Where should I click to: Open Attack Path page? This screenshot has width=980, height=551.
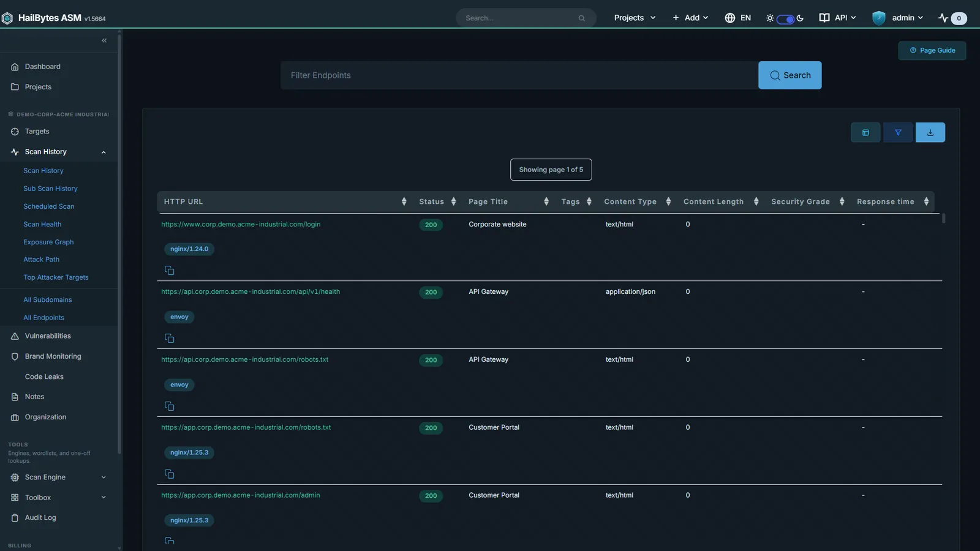point(41,260)
